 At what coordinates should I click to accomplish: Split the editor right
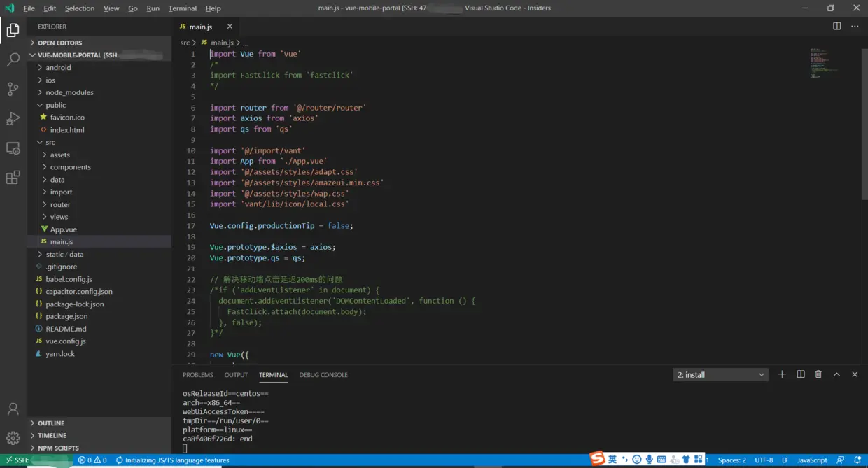pyautogui.click(x=837, y=26)
